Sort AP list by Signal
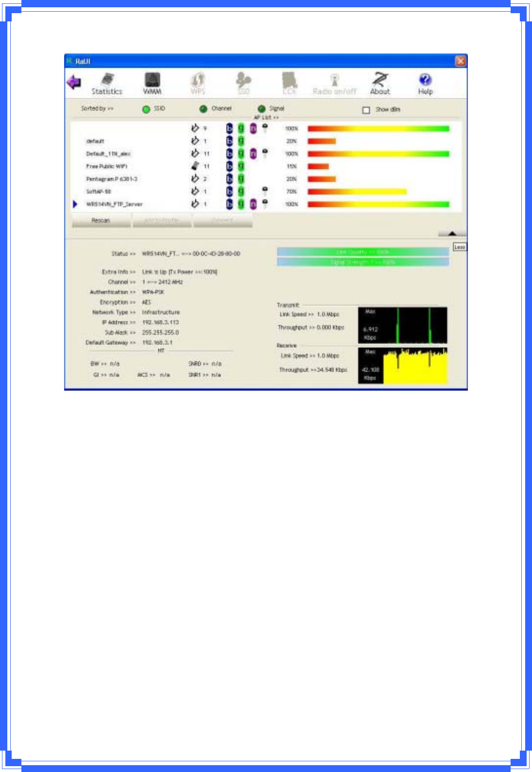Viewport: 532px width, 772px height. click(262, 109)
